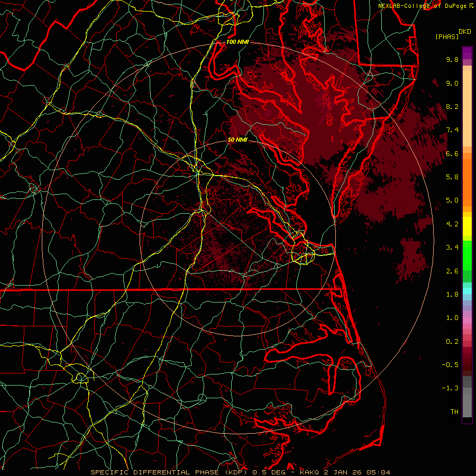
Task: Click the "05:04" timestamp in caption
Action: (378, 472)
